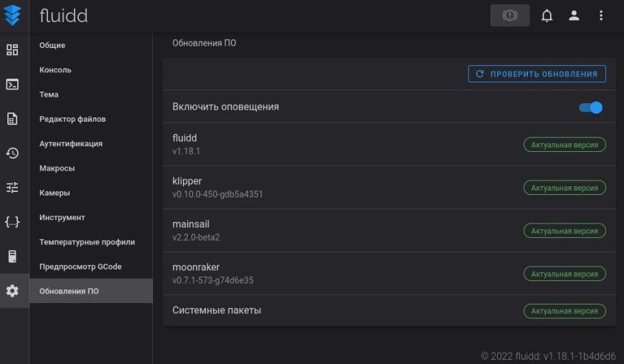624x364 pixels.
Task: Click Актуальная версия badge for Системные пакеты
Action: pos(564,311)
